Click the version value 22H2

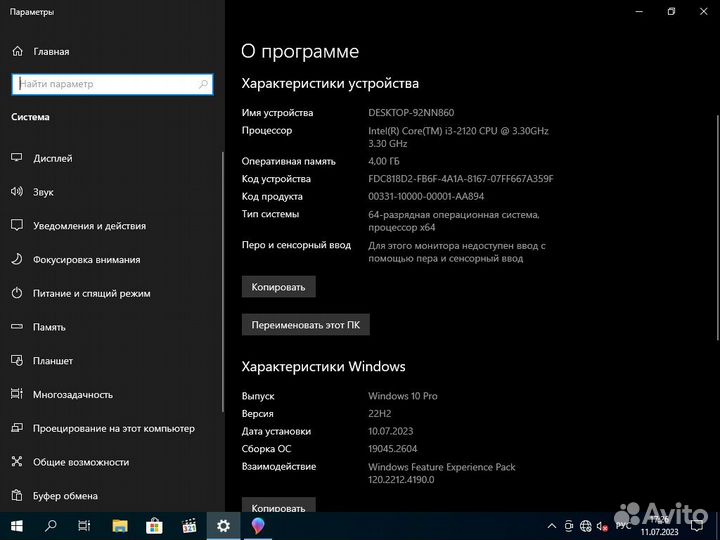tap(380, 414)
